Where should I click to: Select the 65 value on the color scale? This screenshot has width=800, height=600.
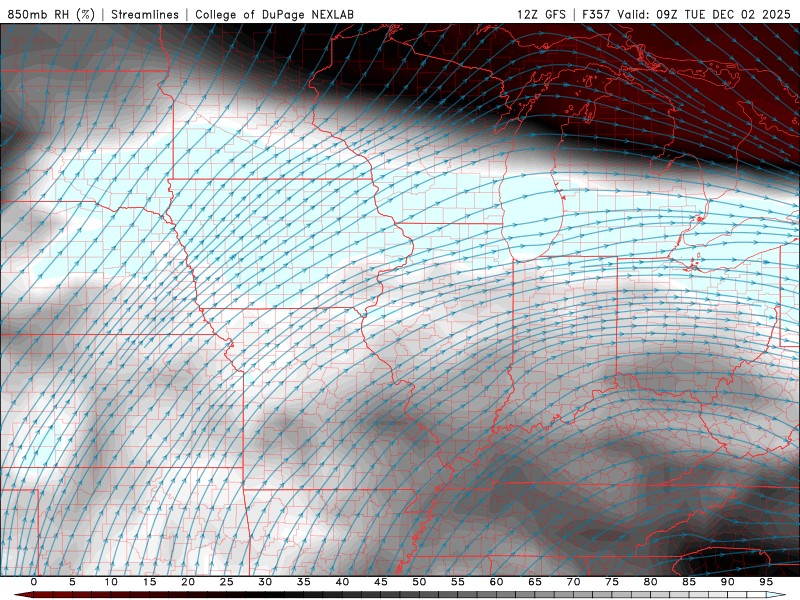[535, 582]
